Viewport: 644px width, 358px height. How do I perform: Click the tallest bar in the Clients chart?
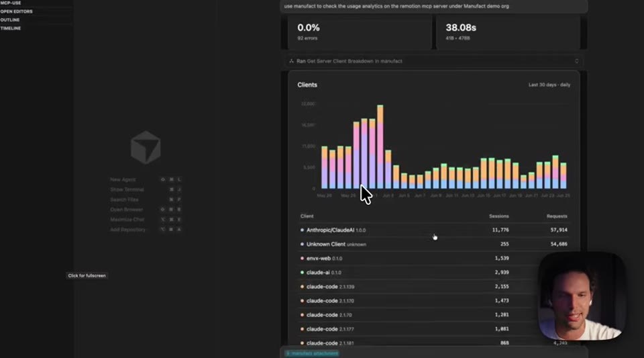[x=380, y=146]
